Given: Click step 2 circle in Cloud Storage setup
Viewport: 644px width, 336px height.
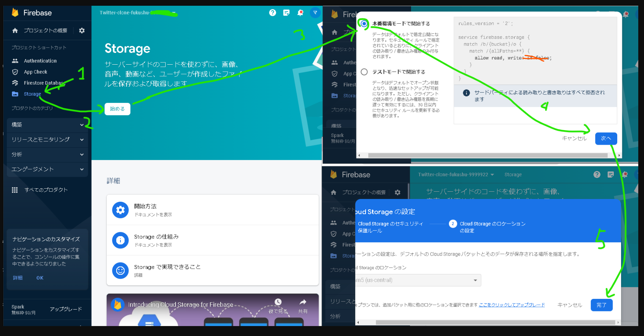Looking at the screenshot, I should [x=453, y=224].
